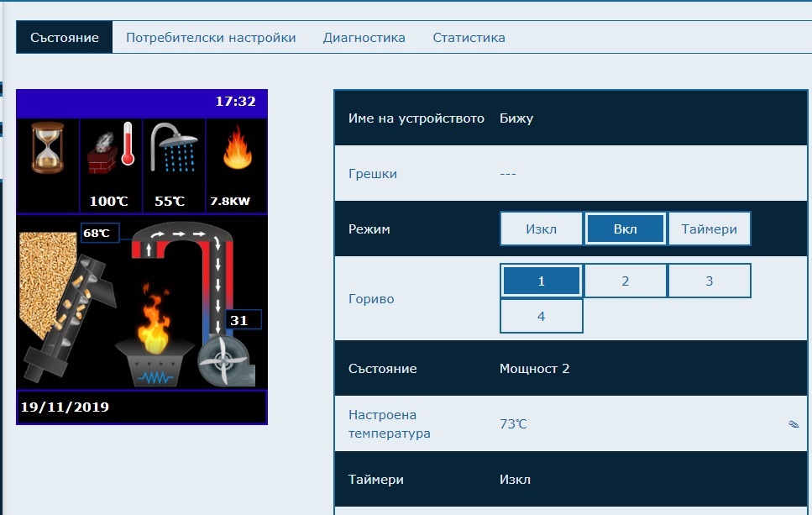Open the Статистика tab
This screenshot has width=812, height=515.
[469, 38]
